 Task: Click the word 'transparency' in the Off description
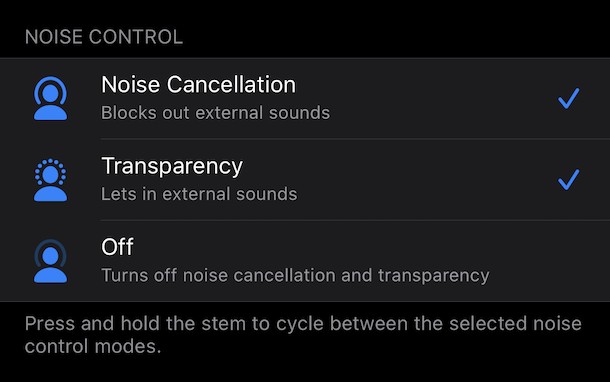pos(434,276)
